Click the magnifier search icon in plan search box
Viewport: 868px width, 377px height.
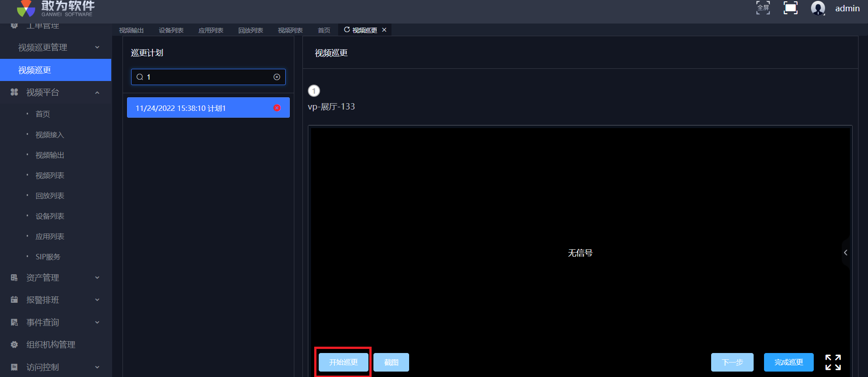(140, 77)
